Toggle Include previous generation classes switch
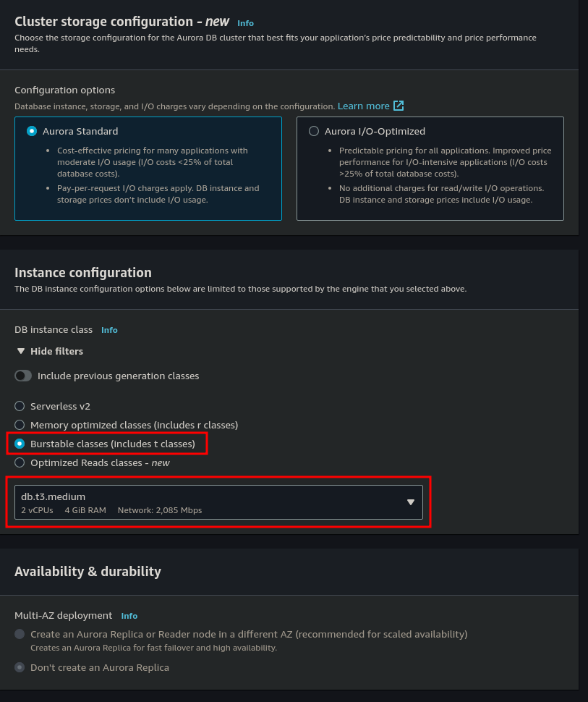The width and height of the screenshot is (588, 702). click(x=24, y=376)
